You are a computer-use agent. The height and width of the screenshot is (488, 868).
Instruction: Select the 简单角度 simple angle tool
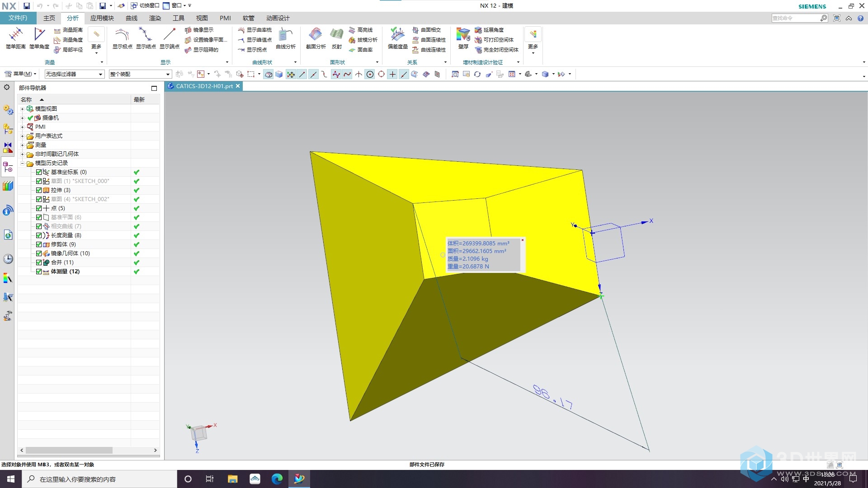pyautogui.click(x=39, y=38)
